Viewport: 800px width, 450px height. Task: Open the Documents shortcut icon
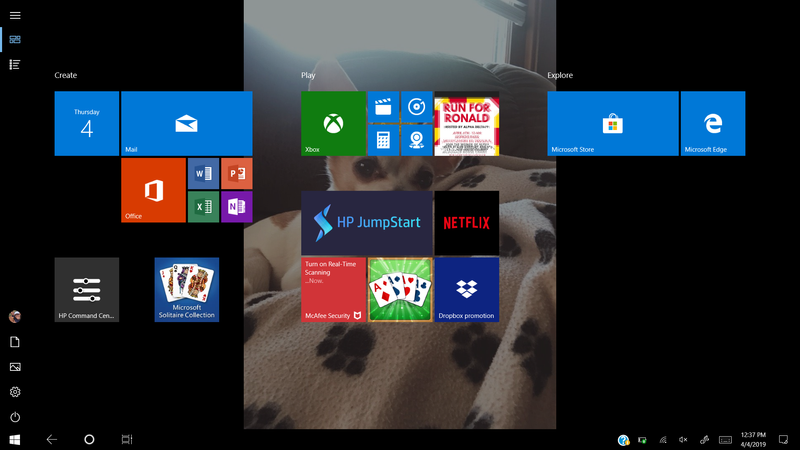coord(15,342)
